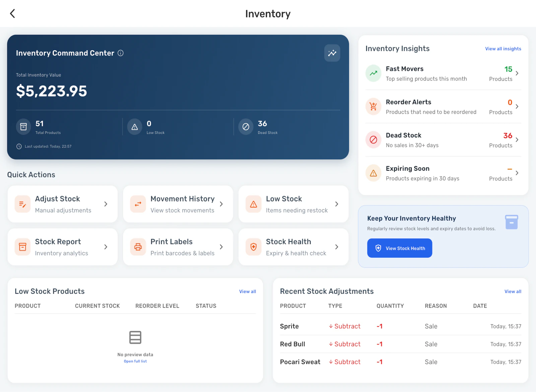Screen dimensions: 536x392
Task: Click the empty table icon in Low Stock Products
Action: [135, 337]
